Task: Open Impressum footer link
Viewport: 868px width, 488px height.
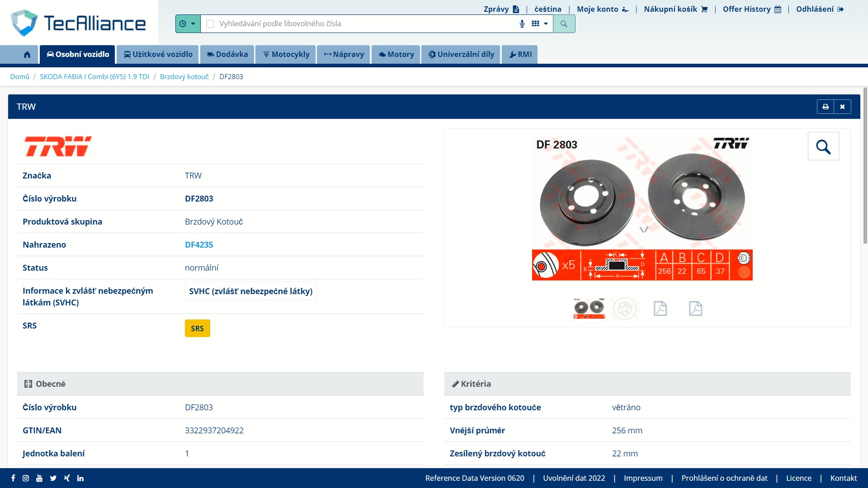Action: coord(643,478)
